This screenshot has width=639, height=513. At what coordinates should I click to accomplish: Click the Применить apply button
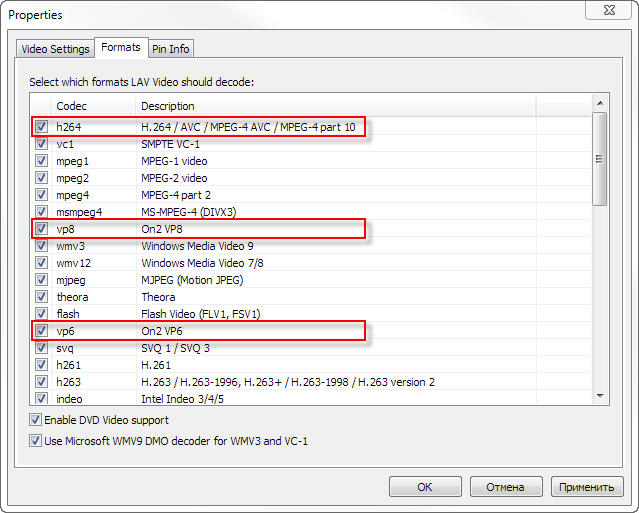tap(587, 487)
